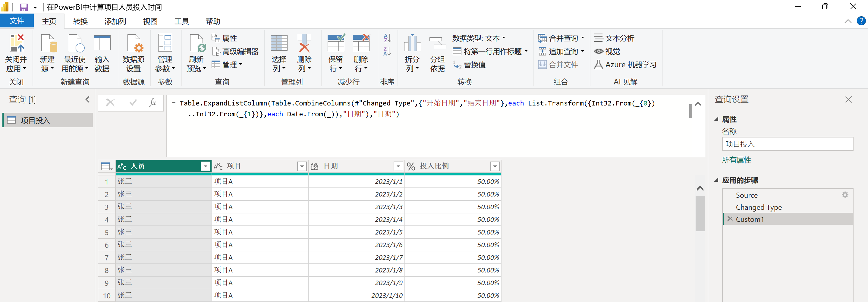Click the 关闭并应用 icon
This screenshot has width=868, height=302.
(x=17, y=43)
